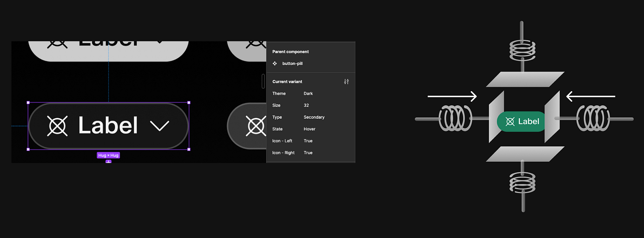Click the bottom-right selection handle of selected pill
This screenshot has width=644, height=238.
pyautogui.click(x=189, y=149)
